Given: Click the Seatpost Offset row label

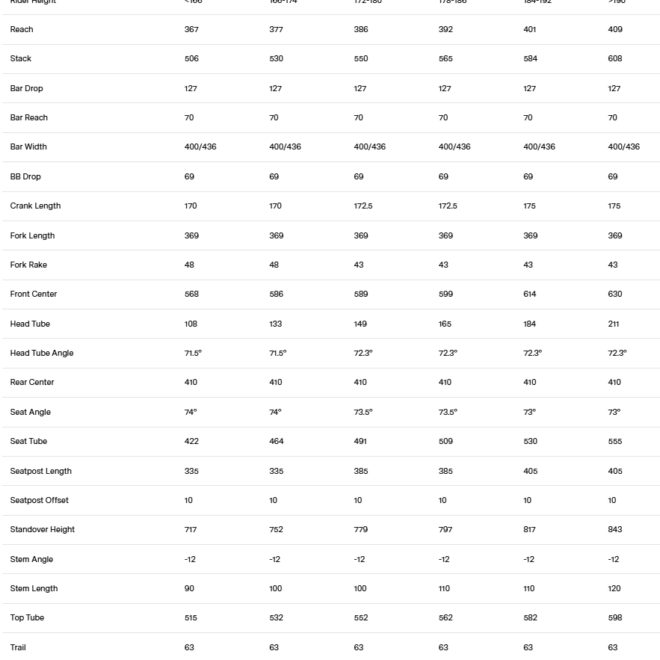Looking at the screenshot, I should (39, 500).
